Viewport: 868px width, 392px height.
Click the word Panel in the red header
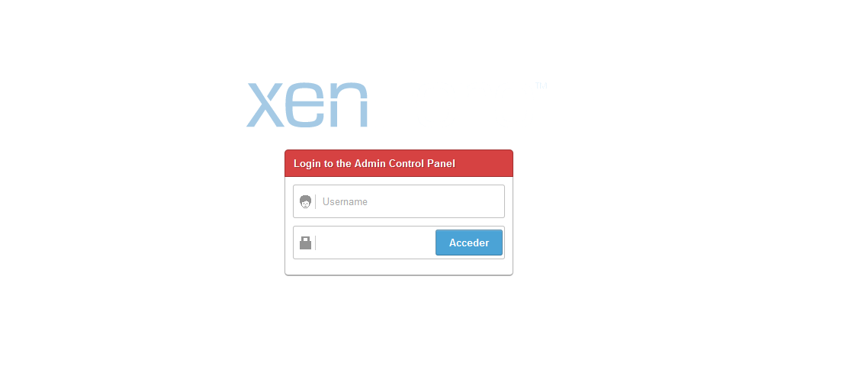442,163
